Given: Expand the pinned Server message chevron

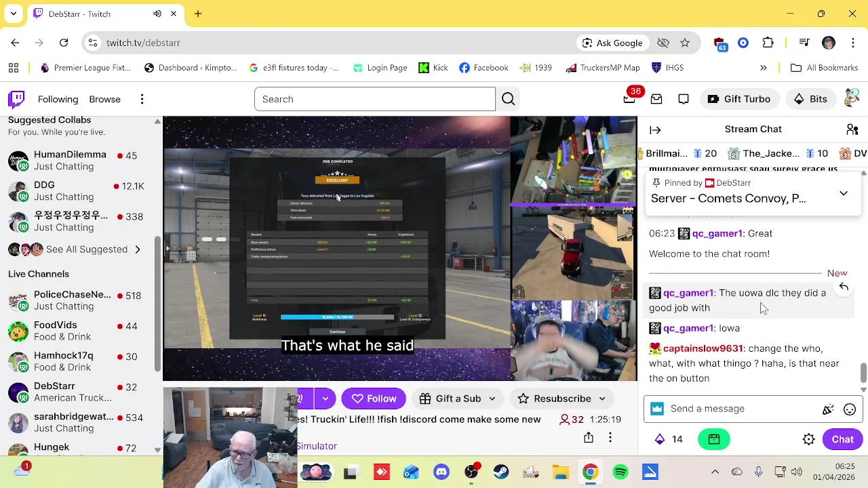Looking at the screenshot, I should (x=844, y=193).
